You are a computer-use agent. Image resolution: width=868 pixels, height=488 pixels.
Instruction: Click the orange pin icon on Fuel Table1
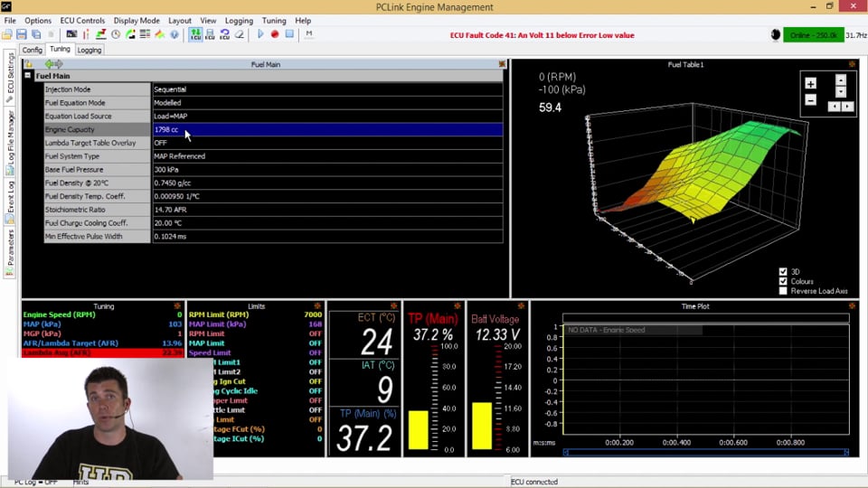click(x=852, y=64)
